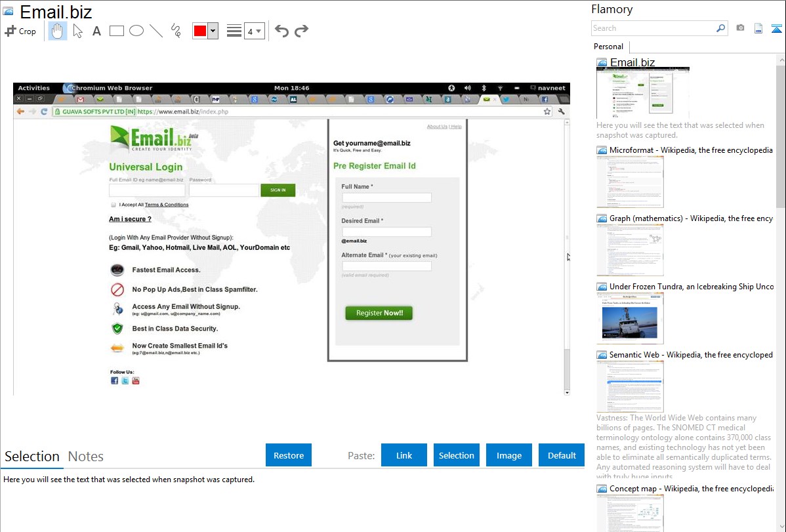Image resolution: width=786 pixels, height=532 pixels.
Task: Paste as Image button
Action: coord(508,455)
